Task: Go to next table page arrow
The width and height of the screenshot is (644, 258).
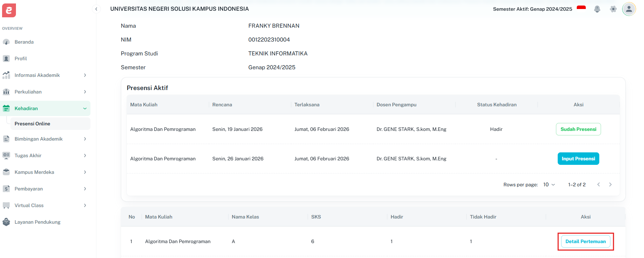Action: (610, 185)
